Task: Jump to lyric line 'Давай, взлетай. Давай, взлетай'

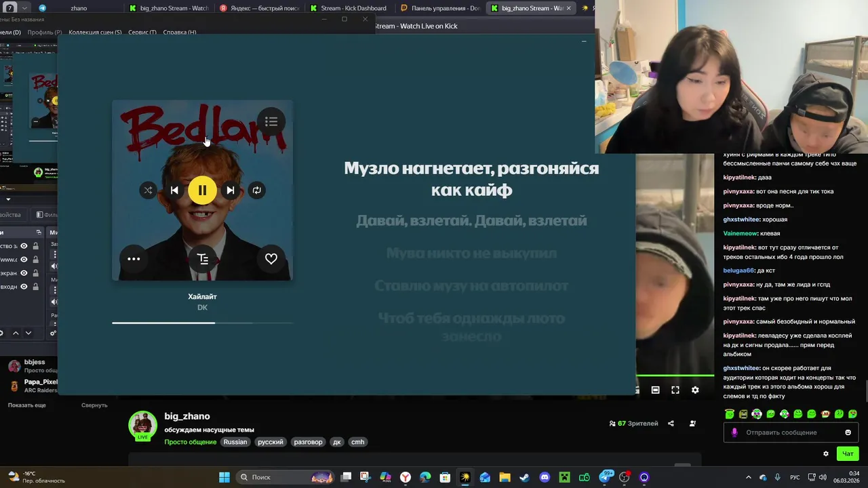Action: (x=471, y=221)
